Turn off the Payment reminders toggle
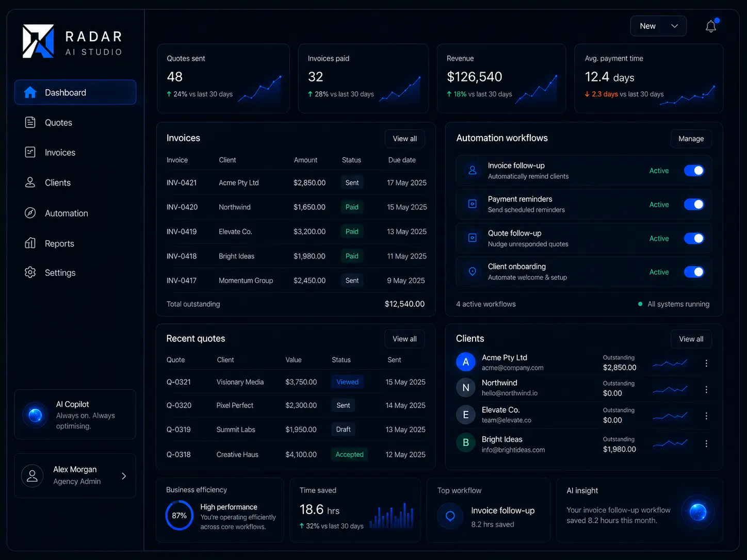The width and height of the screenshot is (747, 560). click(694, 204)
